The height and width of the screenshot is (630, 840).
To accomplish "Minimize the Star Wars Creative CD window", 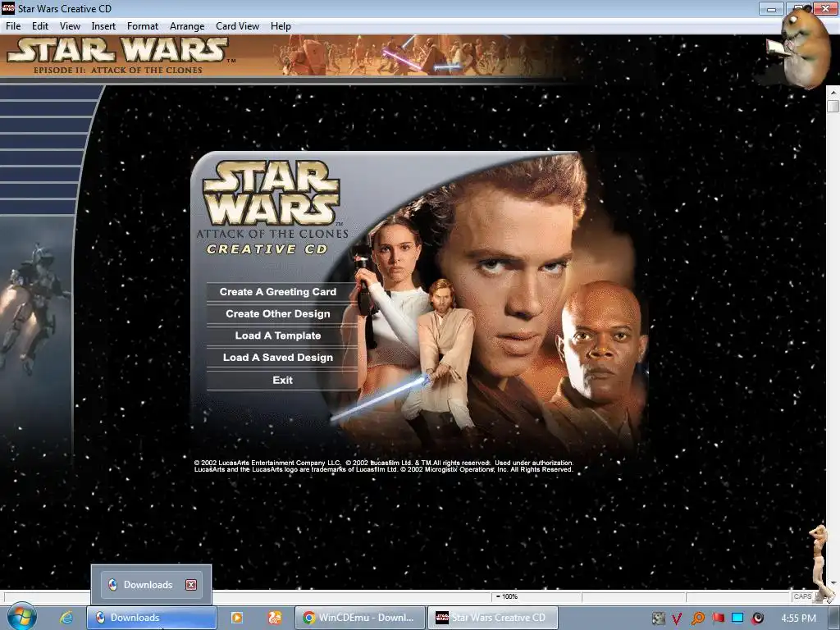I will pyautogui.click(x=771, y=8).
